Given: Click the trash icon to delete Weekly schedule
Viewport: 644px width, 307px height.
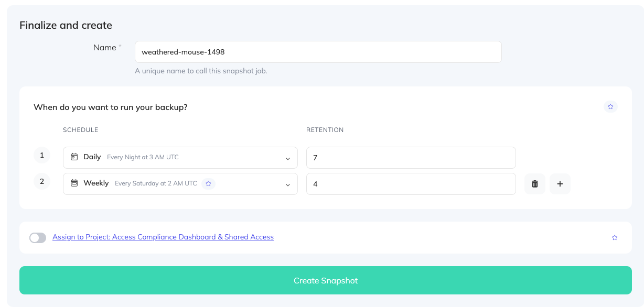Looking at the screenshot, I should coord(534,183).
